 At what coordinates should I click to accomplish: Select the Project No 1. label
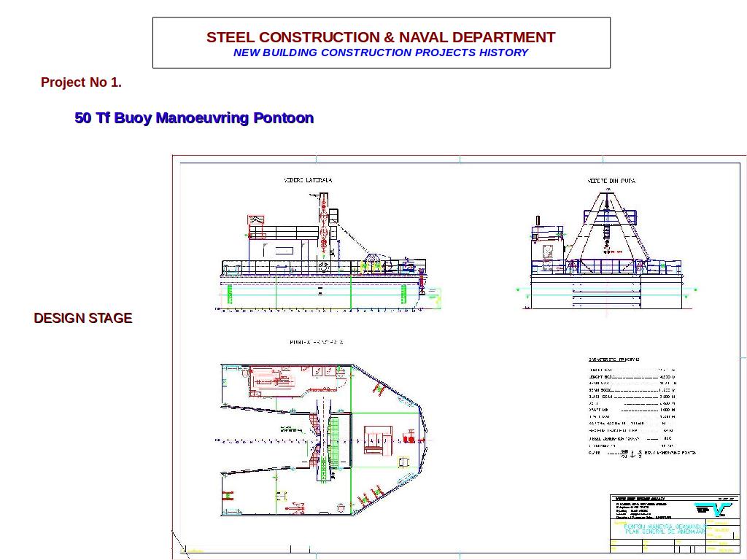pyautogui.click(x=81, y=82)
